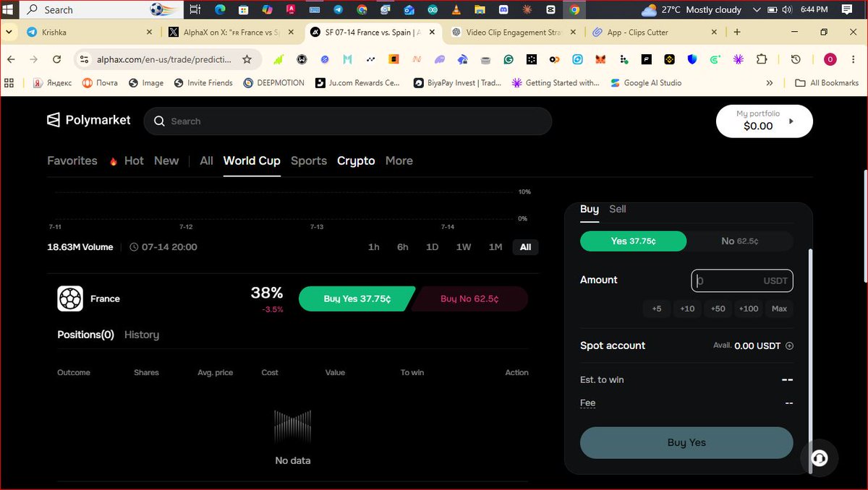Open the Favorites category
The height and width of the screenshot is (490, 868).
point(72,161)
